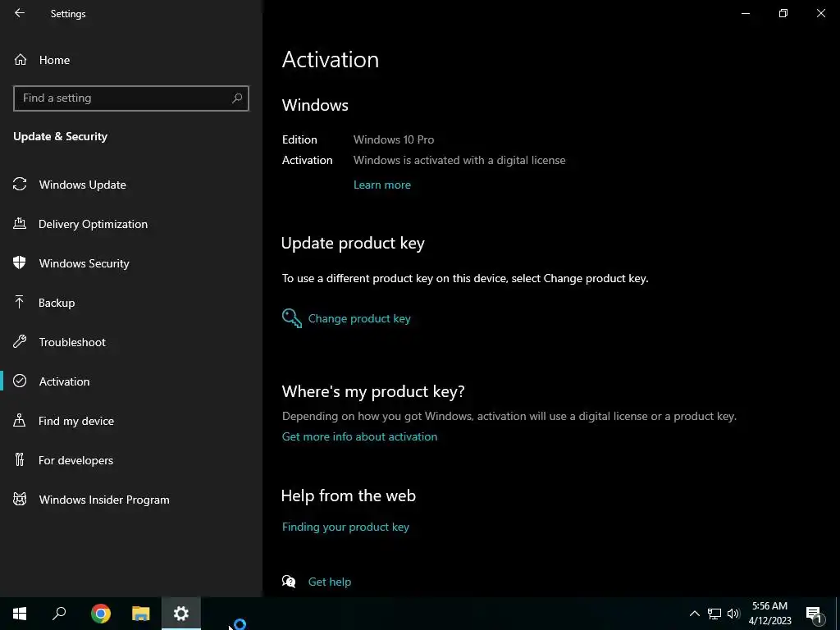Show hidden system tray icons

tap(694, 614)
